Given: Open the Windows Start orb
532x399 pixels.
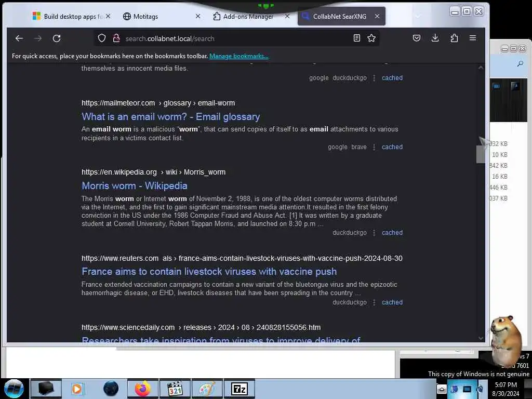Looking at the screenshot, I should pos(14,389).
